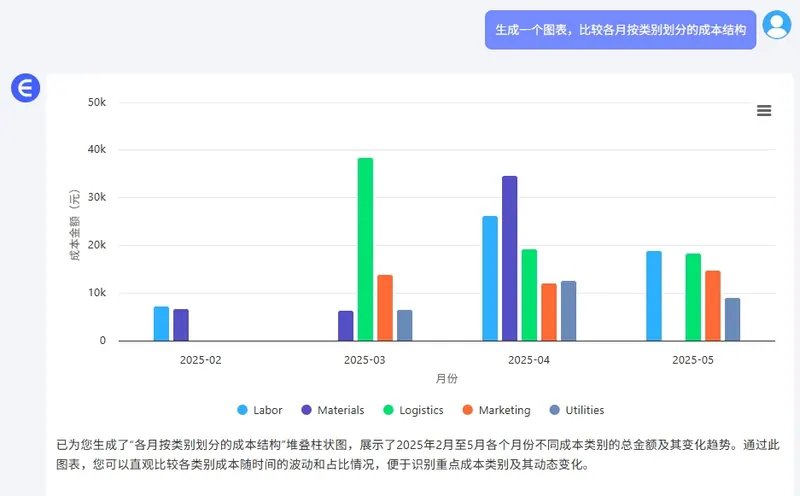Select the purple Materials bar for 2025-04
This screenshot has width=800, height=496.
pos(510,258)
